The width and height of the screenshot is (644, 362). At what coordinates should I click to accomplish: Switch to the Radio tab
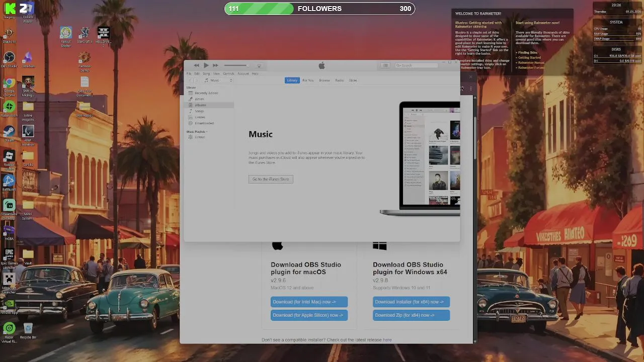[x=340, y=80]
